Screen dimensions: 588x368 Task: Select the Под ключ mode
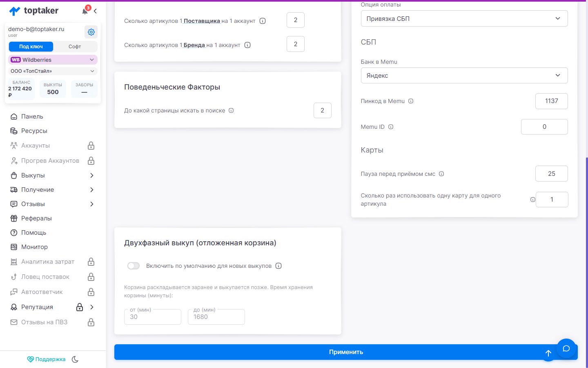[x=31, y=47]
